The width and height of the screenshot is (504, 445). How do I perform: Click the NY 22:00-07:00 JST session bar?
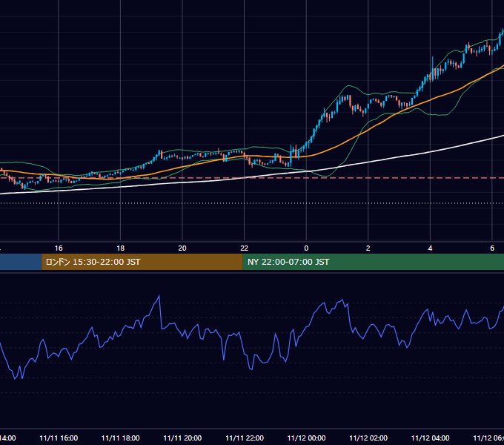[x=373, y=262]
